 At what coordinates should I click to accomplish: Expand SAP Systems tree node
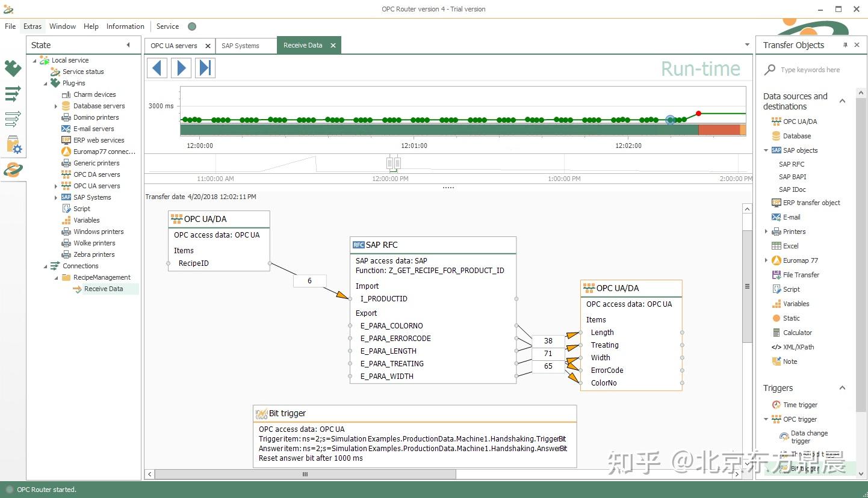point(56,197)
